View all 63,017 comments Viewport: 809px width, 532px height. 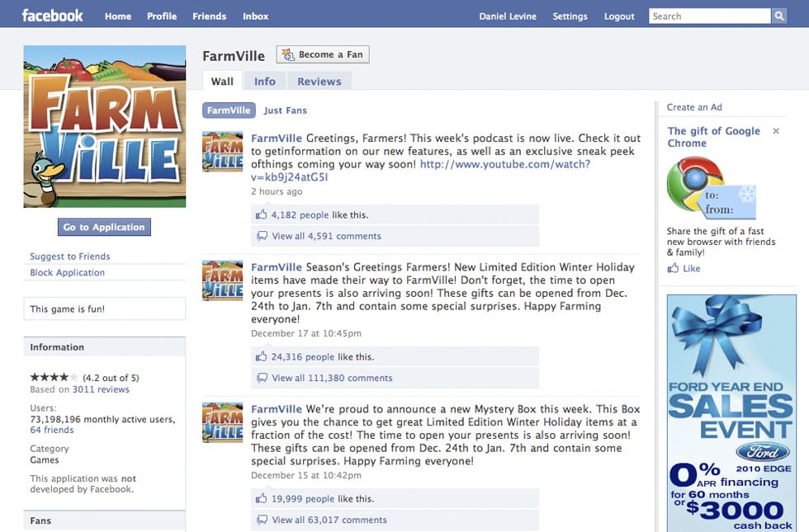[x=329, y=520]
